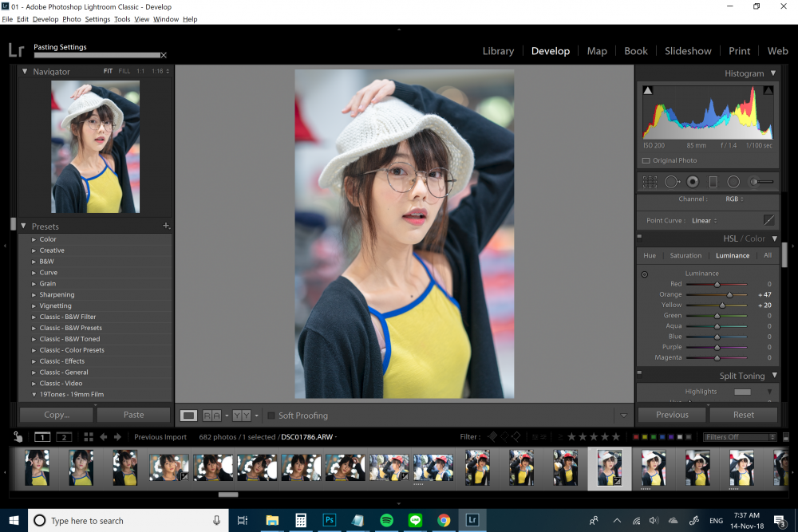This screenshot has width=798, height=532.
Task: Select the Spot Removal tool
Action: coord(672,182)
